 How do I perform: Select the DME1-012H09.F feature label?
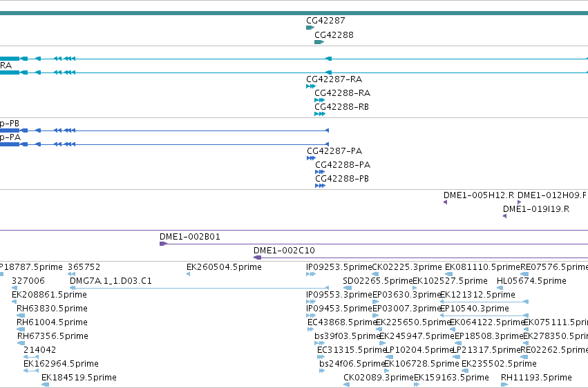[x=551, y=195]
